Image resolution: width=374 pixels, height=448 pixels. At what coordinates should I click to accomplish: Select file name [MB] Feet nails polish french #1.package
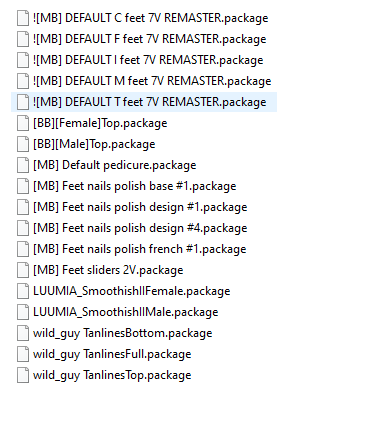[140, 249]
